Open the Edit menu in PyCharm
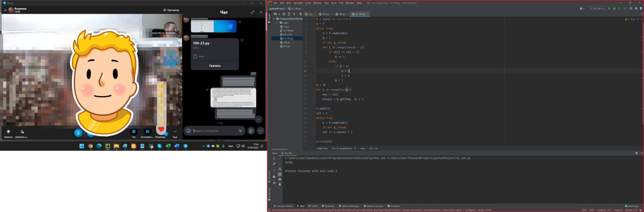644x212 pixels. 282,3
